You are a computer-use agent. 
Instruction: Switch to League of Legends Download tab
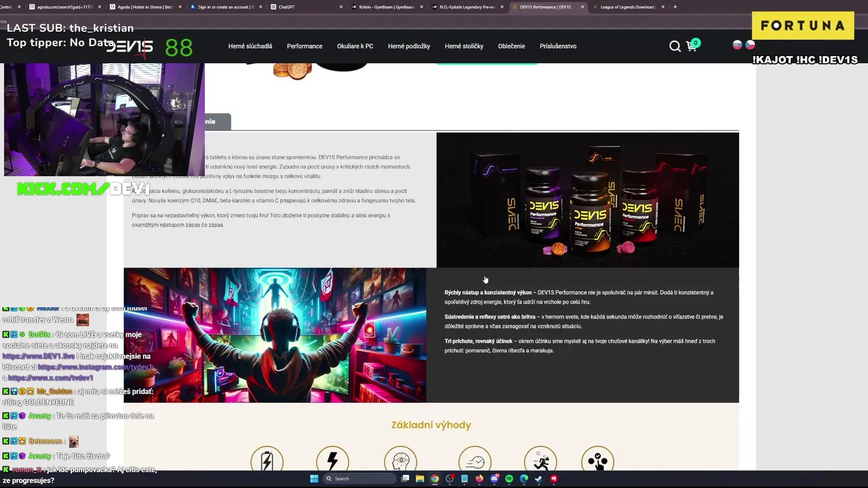(x=627, y=7)
